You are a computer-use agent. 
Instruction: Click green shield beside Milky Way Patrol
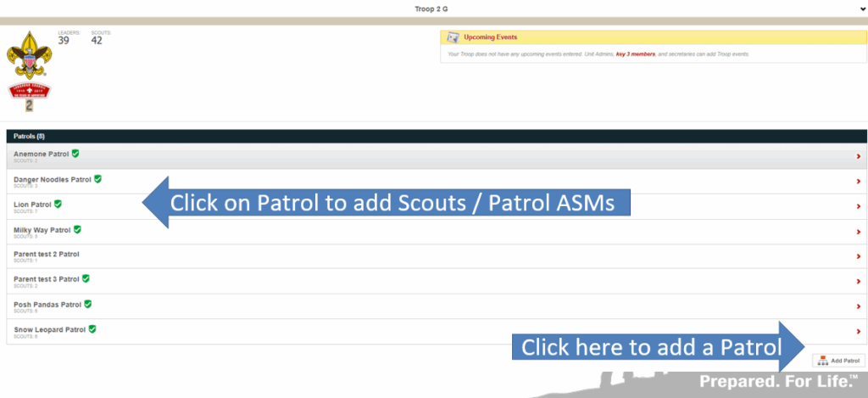tap(78, 229)
